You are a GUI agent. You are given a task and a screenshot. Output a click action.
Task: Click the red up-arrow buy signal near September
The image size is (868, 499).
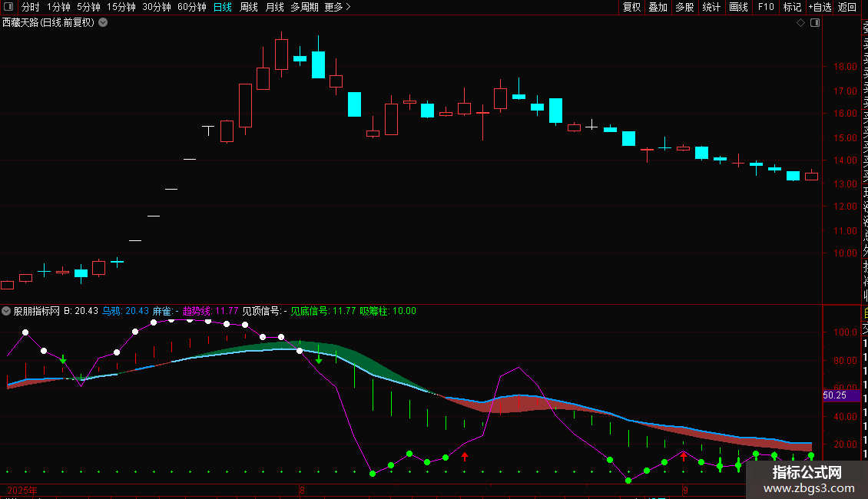click(684, 457)
